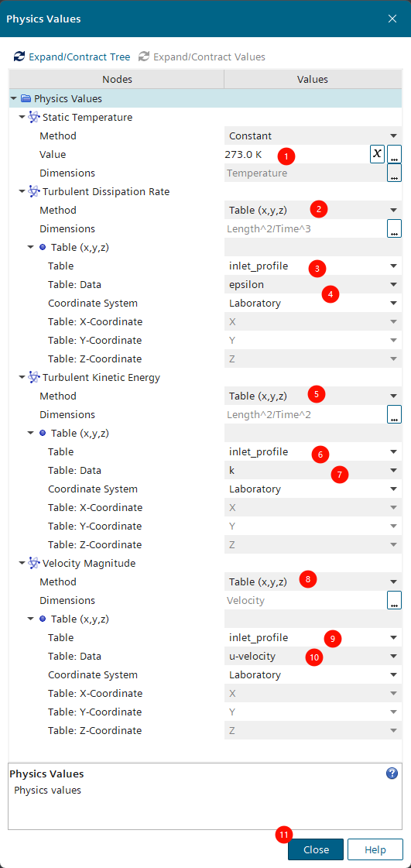
Task: Select the Turbulent Kinetic Energy tree item
Action: 101,378
